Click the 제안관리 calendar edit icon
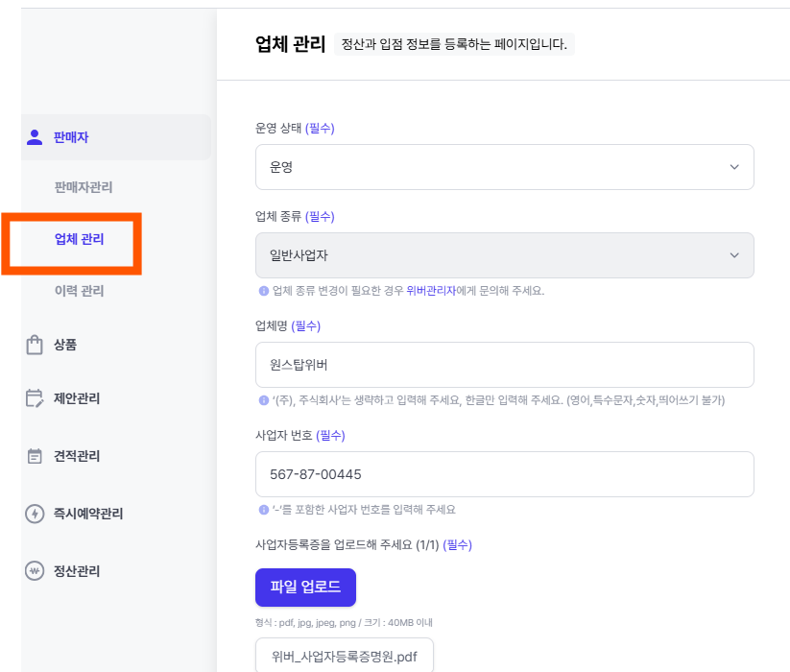This screenshot has height=672, width=790. (x=35, y=398)
